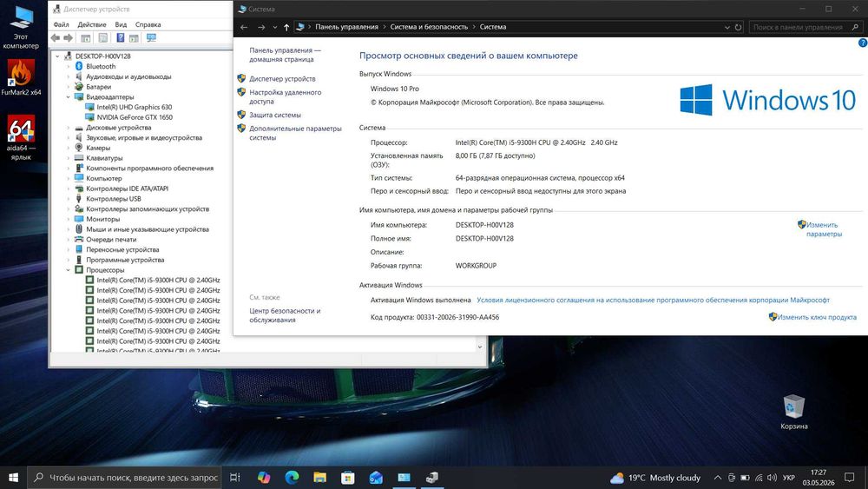Collapse the Видеоадаптеры category

coord(68,97)
